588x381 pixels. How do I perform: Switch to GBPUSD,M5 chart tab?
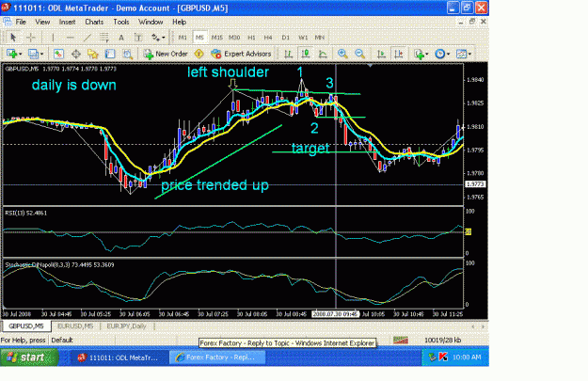coord(26,325)
